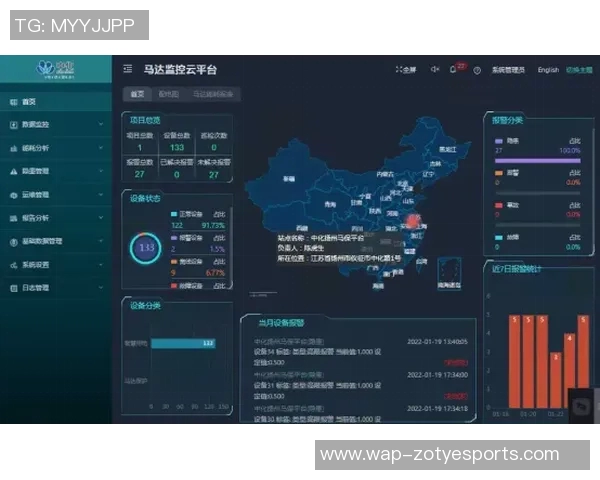Click the 数据监控 sidebar icon
This screenshot has width=600, height=480.
(13, 125)
